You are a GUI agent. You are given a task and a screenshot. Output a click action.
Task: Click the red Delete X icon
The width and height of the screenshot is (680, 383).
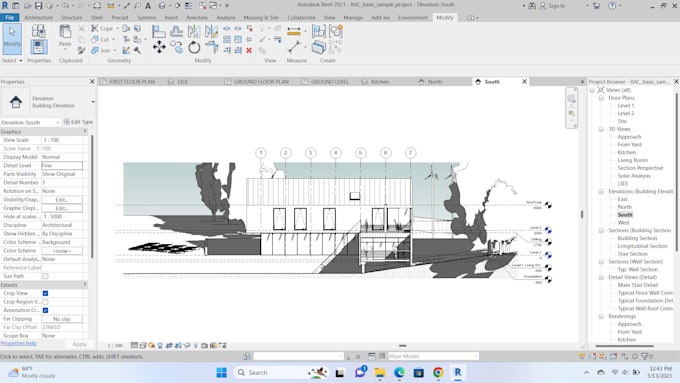(x=249, y=50)
